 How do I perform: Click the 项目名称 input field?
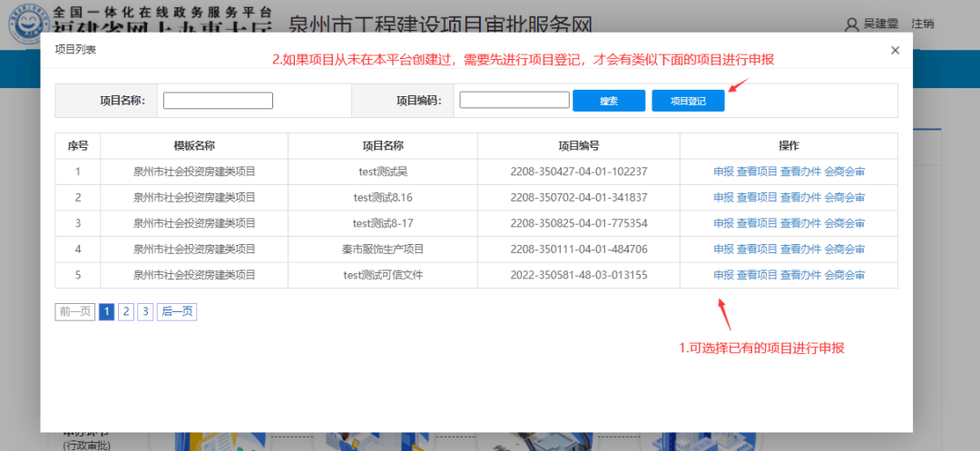[x=218, y=101]
